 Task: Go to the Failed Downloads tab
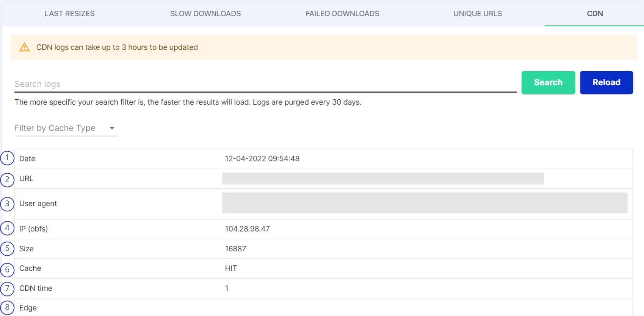(x=342, y=14)
